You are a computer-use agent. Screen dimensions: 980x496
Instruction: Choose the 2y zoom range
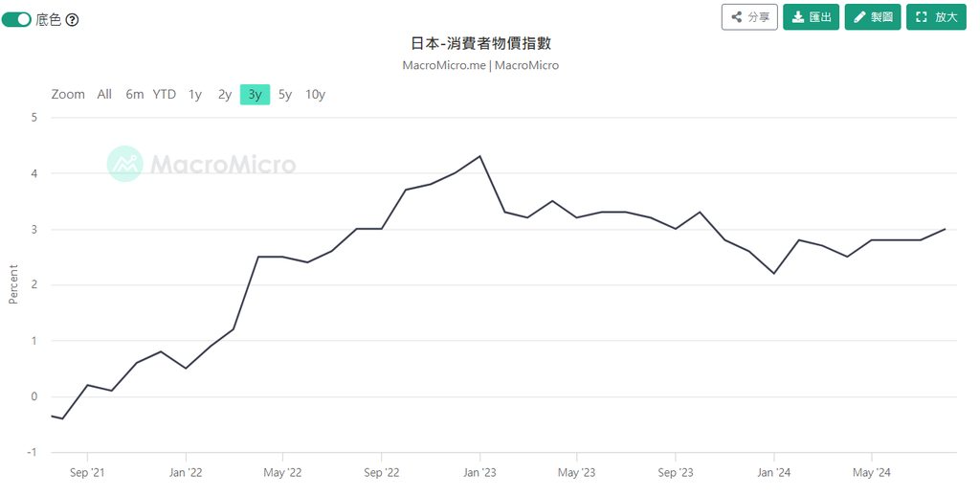pyautogui.click(x=225, y=94)
